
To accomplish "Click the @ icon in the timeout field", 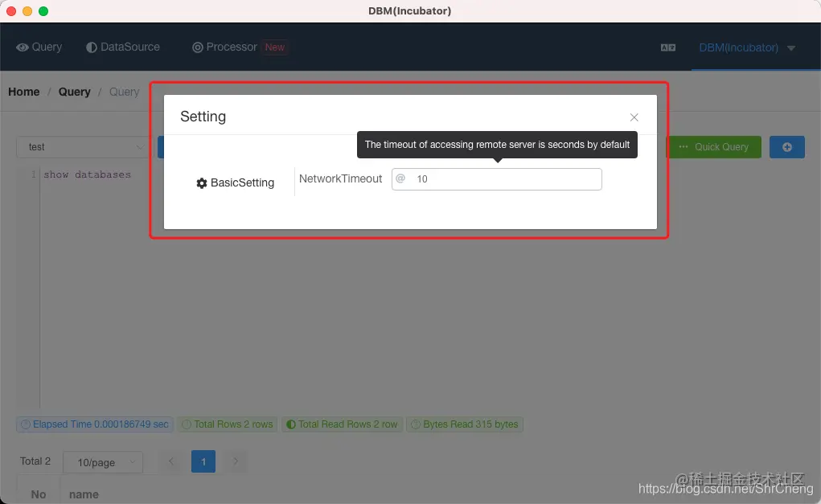I will [x=400, y=178].
